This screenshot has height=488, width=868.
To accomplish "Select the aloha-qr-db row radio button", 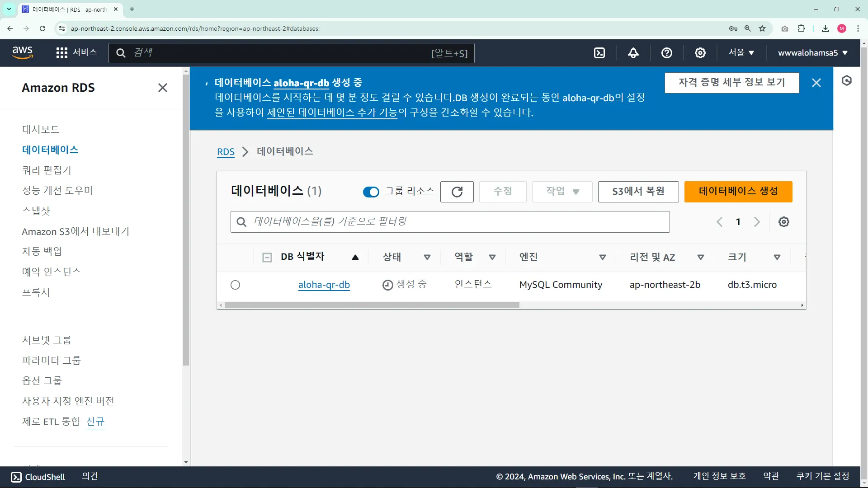I will click(235, 285).
